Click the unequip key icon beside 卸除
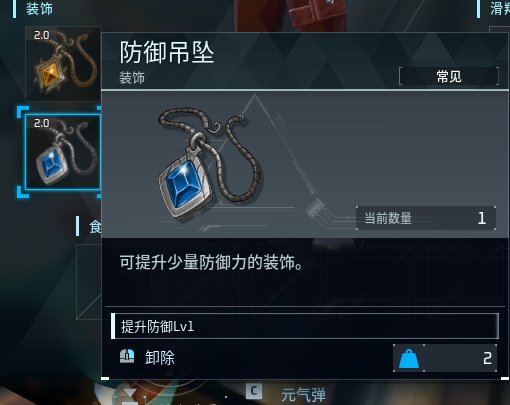The height and width of the screenshot is (405, 510). point(127,357)
